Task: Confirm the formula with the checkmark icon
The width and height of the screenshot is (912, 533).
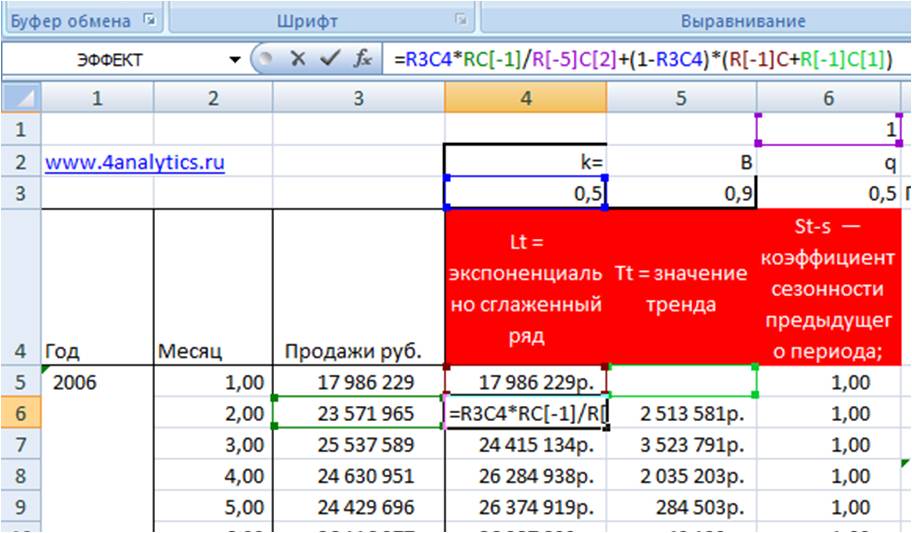Action: point(330,58)
